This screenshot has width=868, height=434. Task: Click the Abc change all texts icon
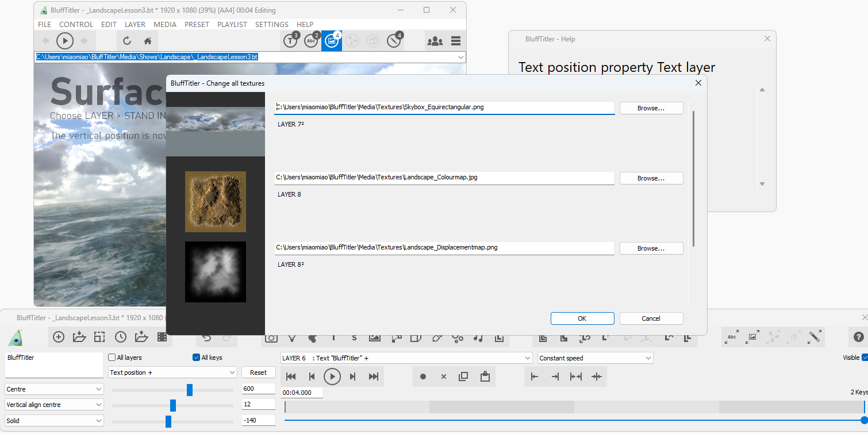(311, 41)
